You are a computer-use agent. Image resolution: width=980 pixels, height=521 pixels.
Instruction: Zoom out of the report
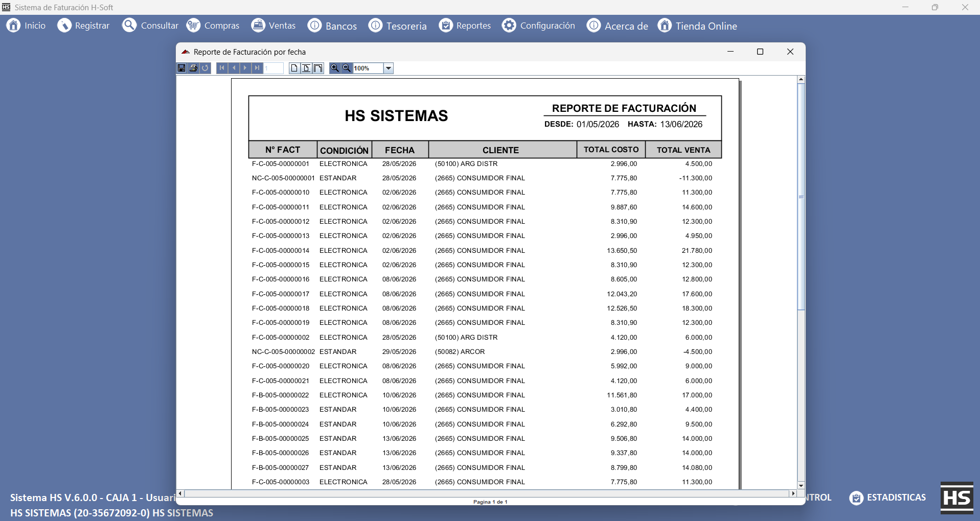pyautogui.click(x=347, y=68)
